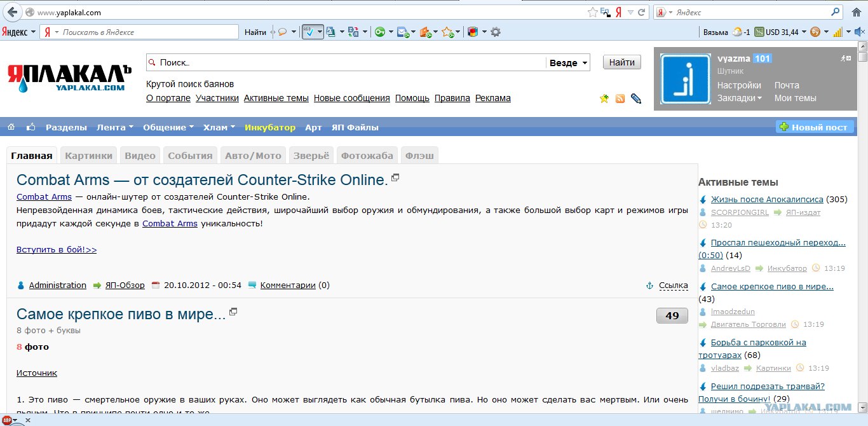Viewport: 868px width, 426px height.
Task: Open the Активные темы header link
Action: 276,98
